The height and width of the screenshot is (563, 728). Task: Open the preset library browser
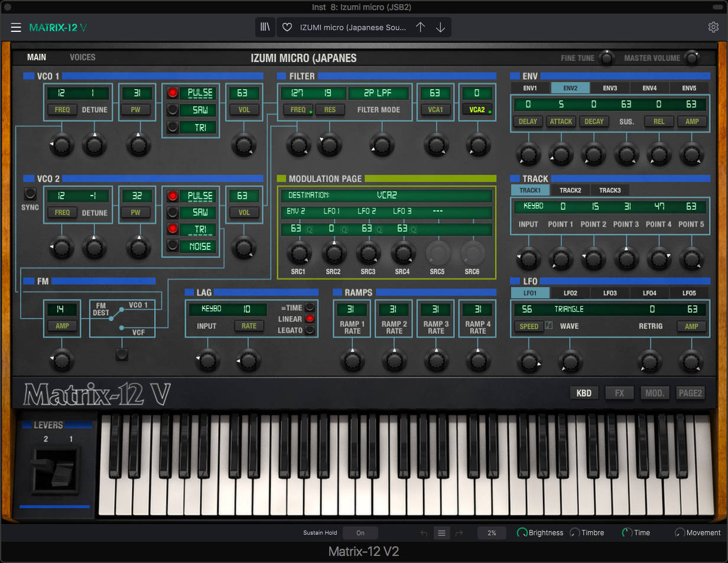[265, 27]
